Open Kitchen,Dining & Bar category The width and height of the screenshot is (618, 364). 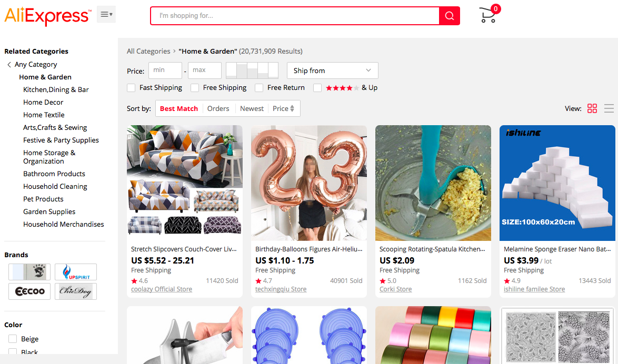click(x=56, y=89)
